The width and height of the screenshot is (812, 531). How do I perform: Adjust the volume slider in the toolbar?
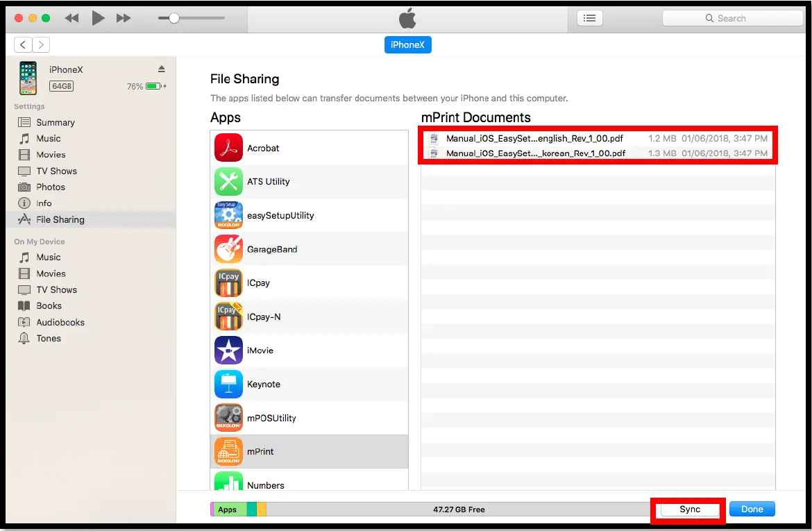point(174,18)
